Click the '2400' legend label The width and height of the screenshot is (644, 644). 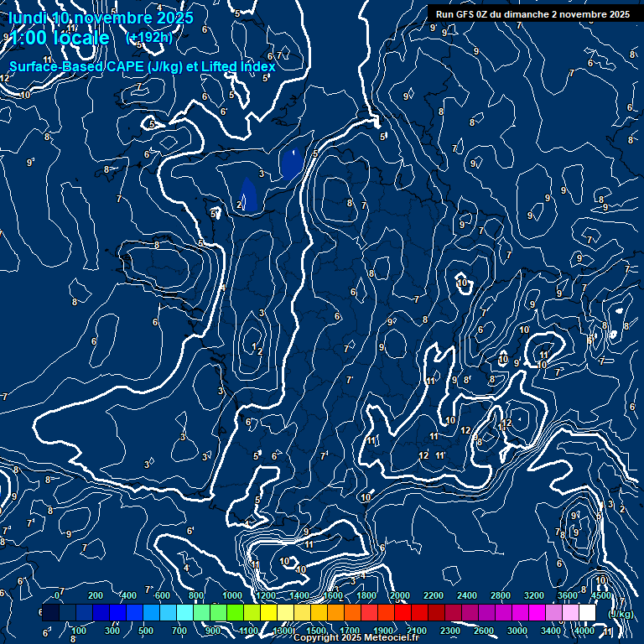467,595
